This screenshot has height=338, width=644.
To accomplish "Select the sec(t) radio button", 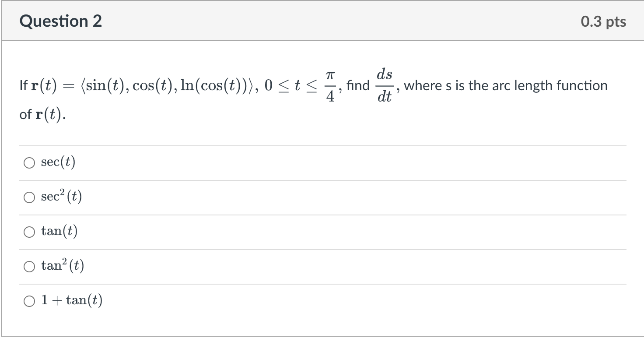I will click(x=29, y=163).
